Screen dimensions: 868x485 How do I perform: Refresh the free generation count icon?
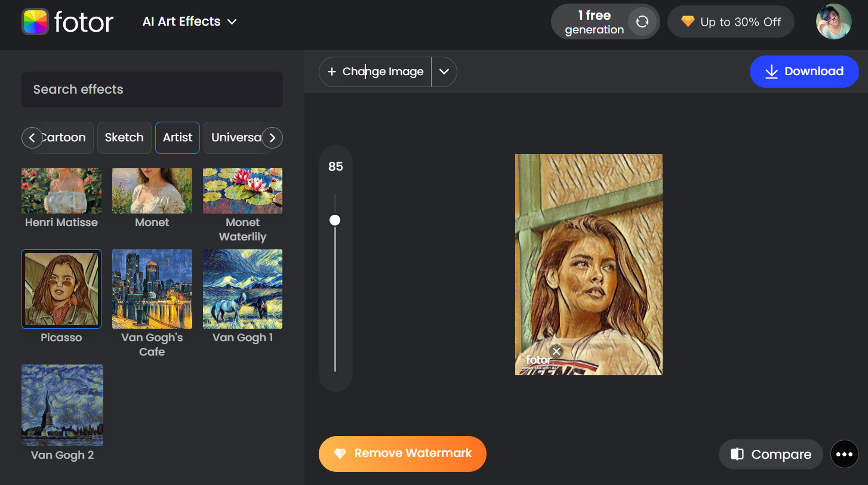click(x=642, y=21)
